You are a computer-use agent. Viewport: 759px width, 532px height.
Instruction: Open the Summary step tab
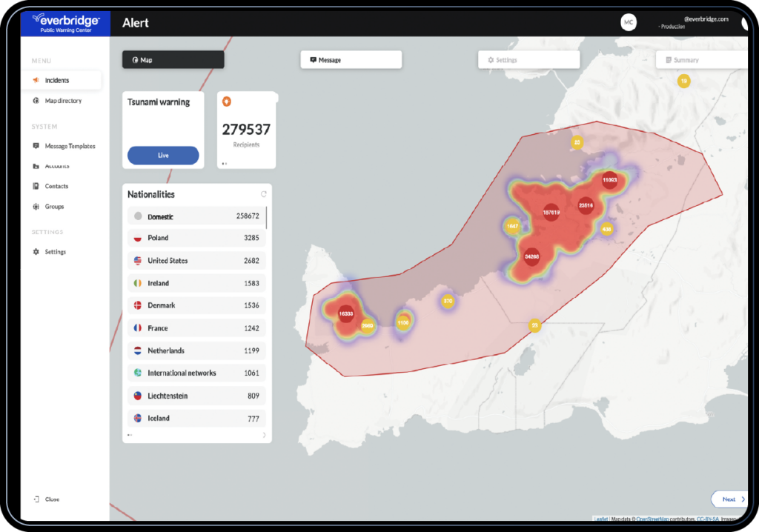[x=702, y=60]
